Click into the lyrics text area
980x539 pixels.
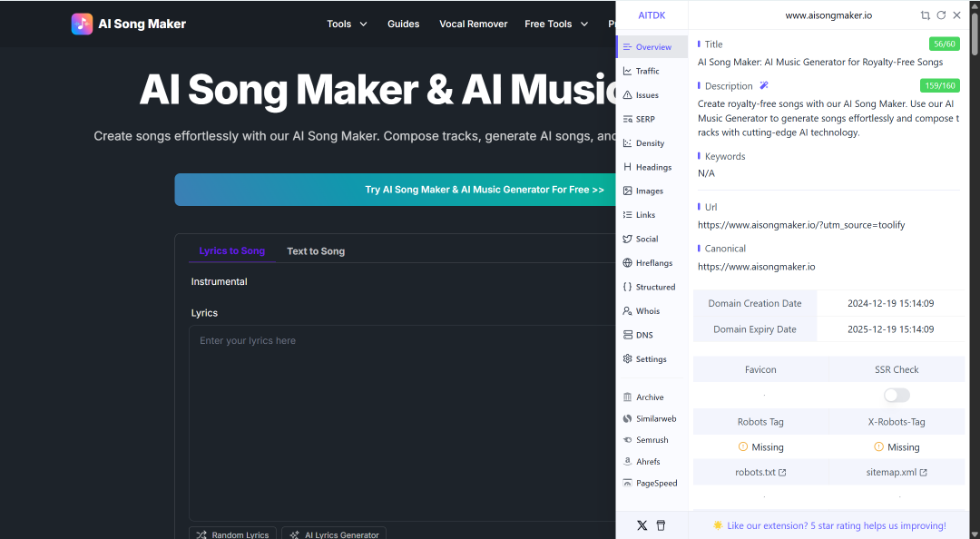coord(403,423)
